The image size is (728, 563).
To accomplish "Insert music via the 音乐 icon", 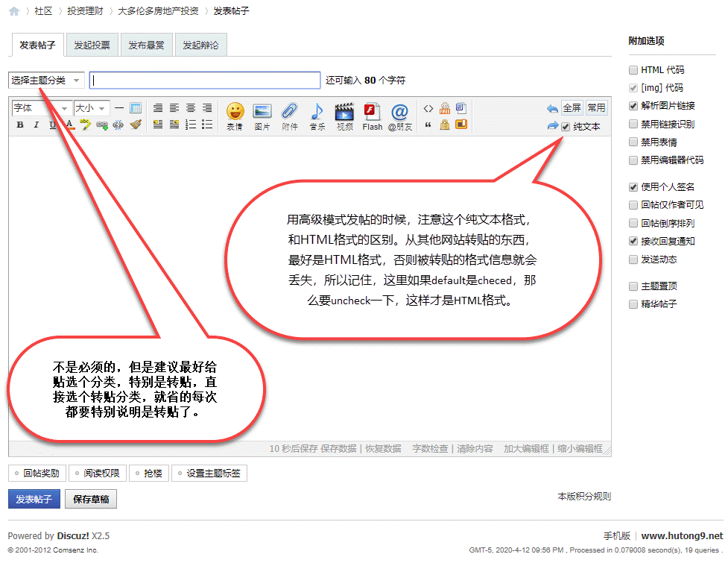I will tap(317, 113).
